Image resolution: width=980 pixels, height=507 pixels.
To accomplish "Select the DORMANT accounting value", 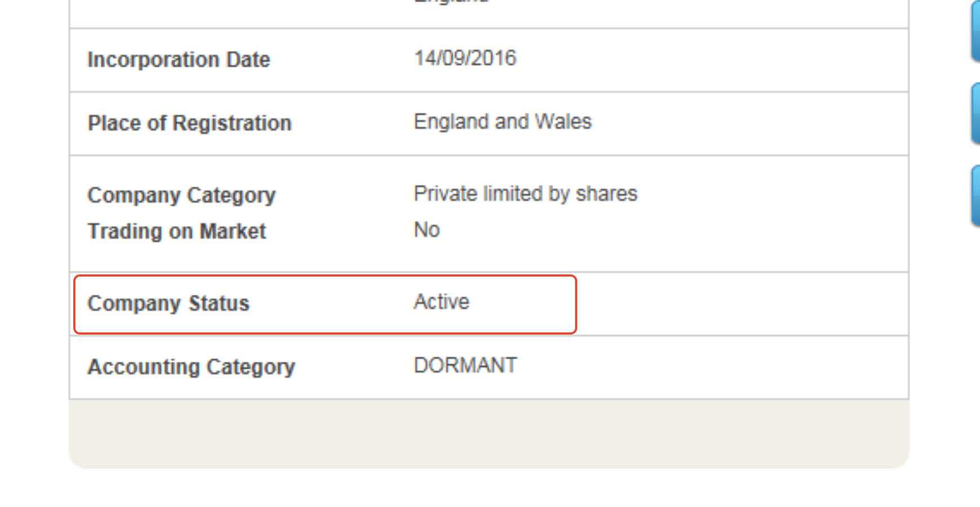I will point(465,365).
